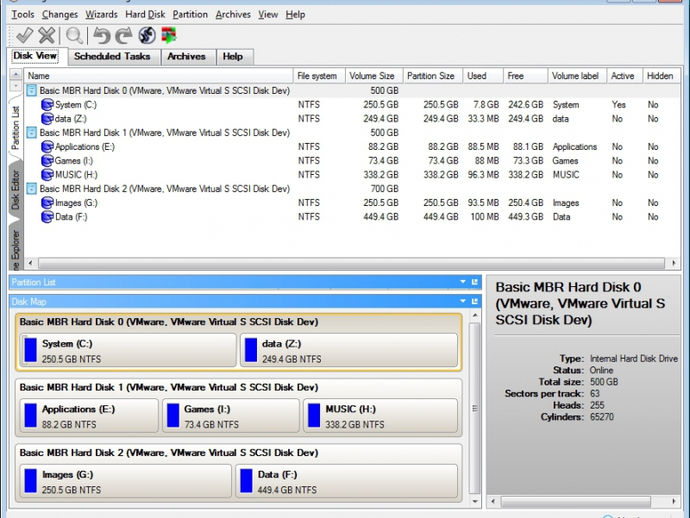Collapse Basic MBR Hard Disk 1 tree node
This screenshot has width=690, height=518.
(x=31, y=133)
